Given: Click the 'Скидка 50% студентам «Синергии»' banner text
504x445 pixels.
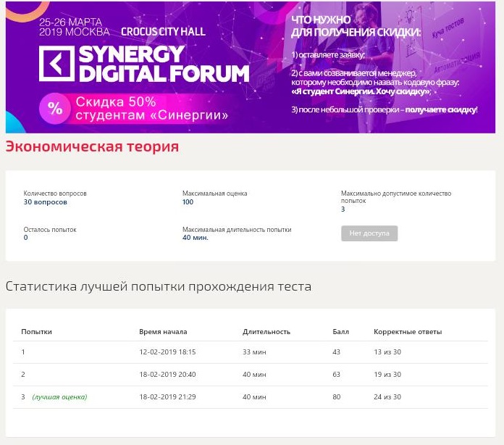Looking at the screenshot, I should [152, 109].
